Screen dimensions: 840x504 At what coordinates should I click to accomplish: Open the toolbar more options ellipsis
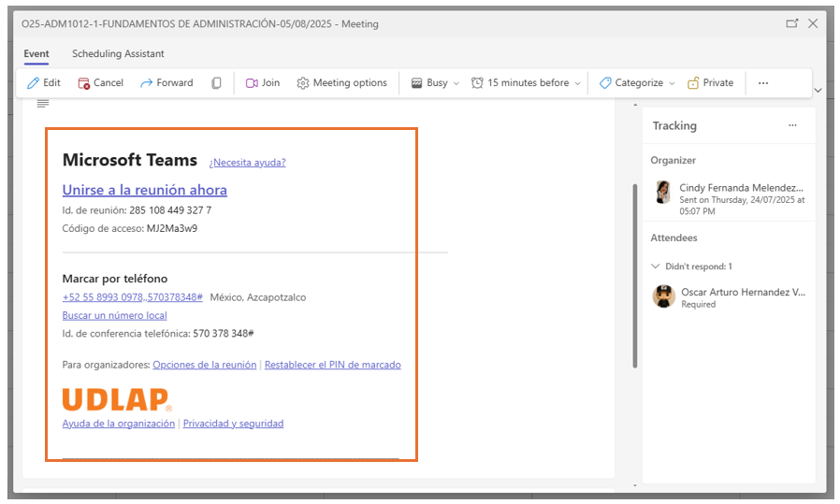(763, 83)
